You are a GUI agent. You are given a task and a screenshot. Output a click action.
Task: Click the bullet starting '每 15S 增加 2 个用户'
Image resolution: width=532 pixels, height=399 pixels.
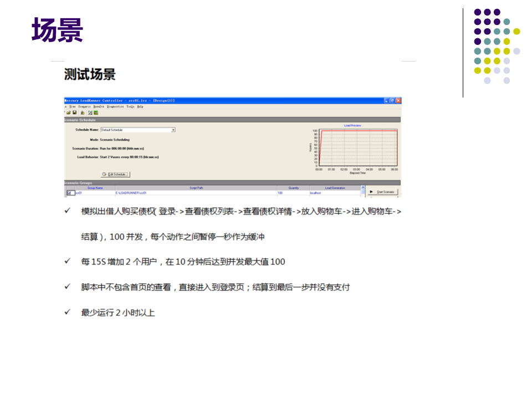[183, 262]
